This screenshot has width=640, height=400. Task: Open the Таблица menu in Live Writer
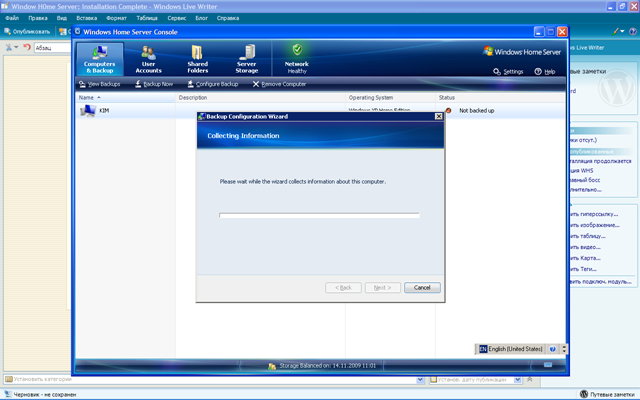[x=147, y=18]
